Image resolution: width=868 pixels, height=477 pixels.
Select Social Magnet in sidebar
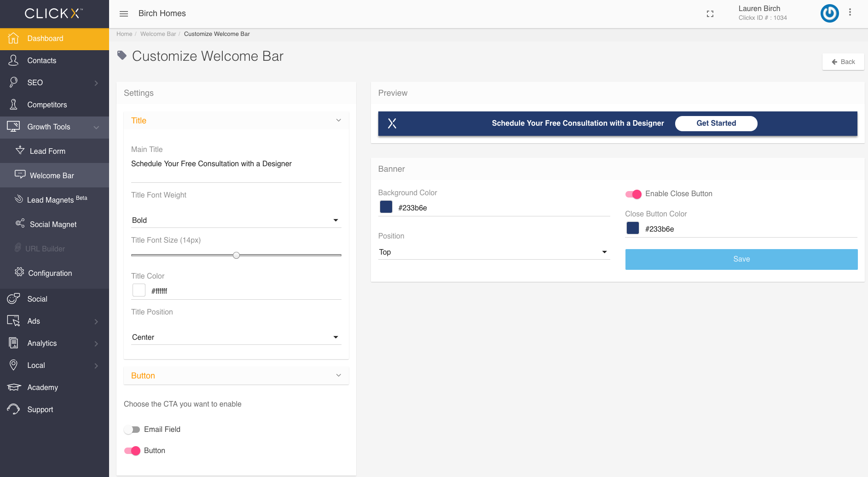click(54, 224)
